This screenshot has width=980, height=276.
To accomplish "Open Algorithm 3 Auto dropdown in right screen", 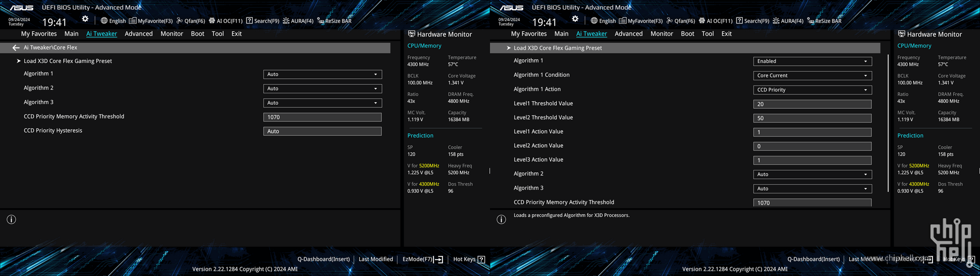I will 813,189.
